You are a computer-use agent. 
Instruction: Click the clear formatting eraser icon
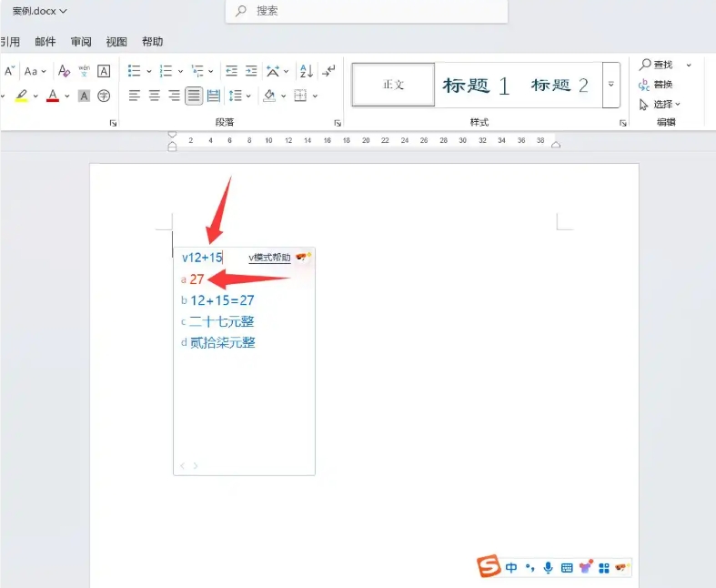coord(64,71)
